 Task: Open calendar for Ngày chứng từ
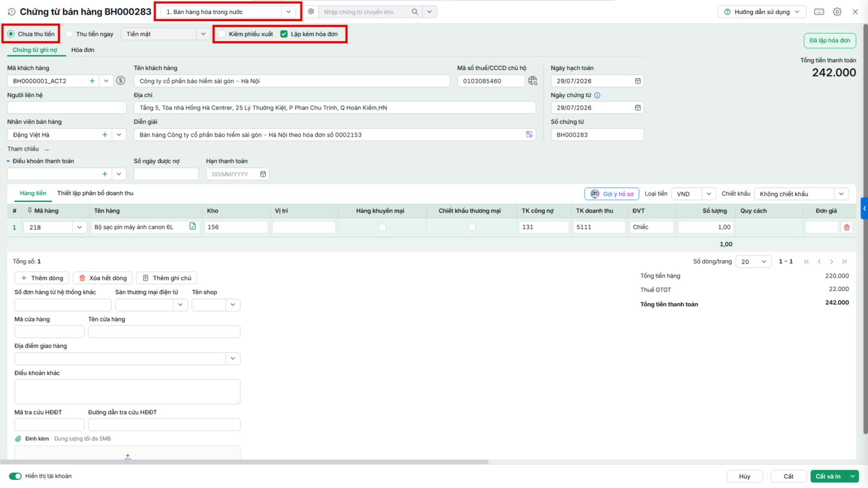tap(638, 108)
